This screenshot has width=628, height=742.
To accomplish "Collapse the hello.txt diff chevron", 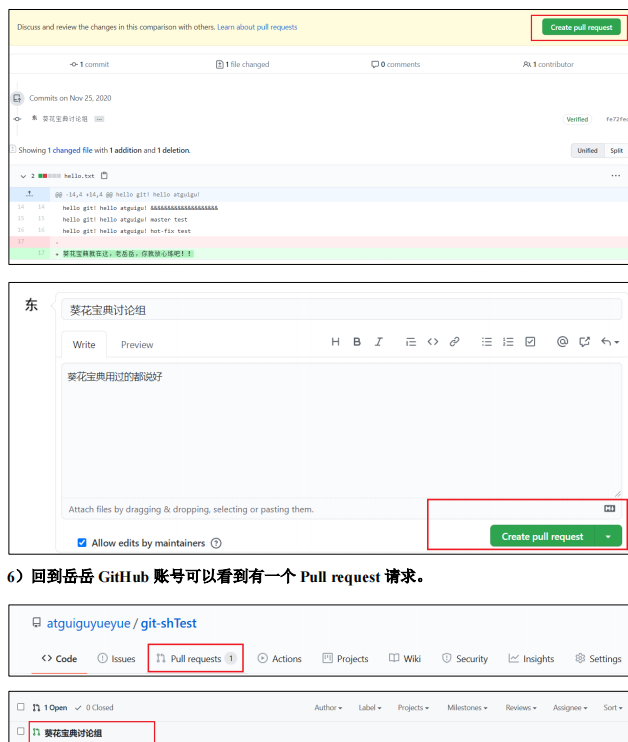I will [x=23, y=176].
